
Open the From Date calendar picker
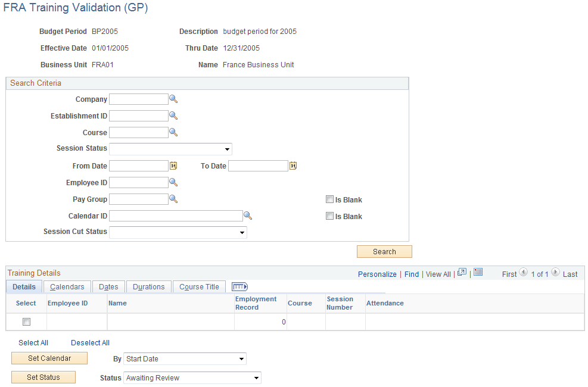(173, 166)
